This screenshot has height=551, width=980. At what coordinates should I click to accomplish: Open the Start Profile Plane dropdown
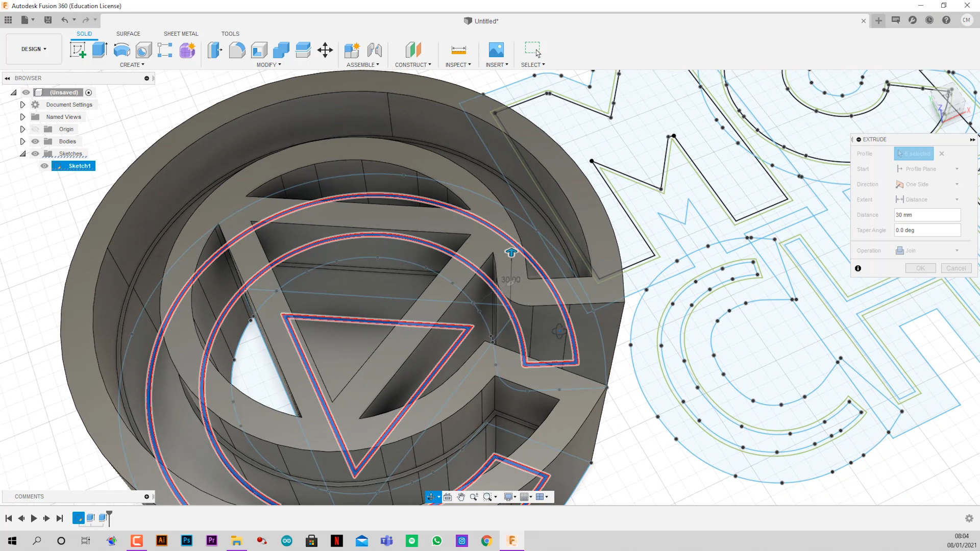927,169
